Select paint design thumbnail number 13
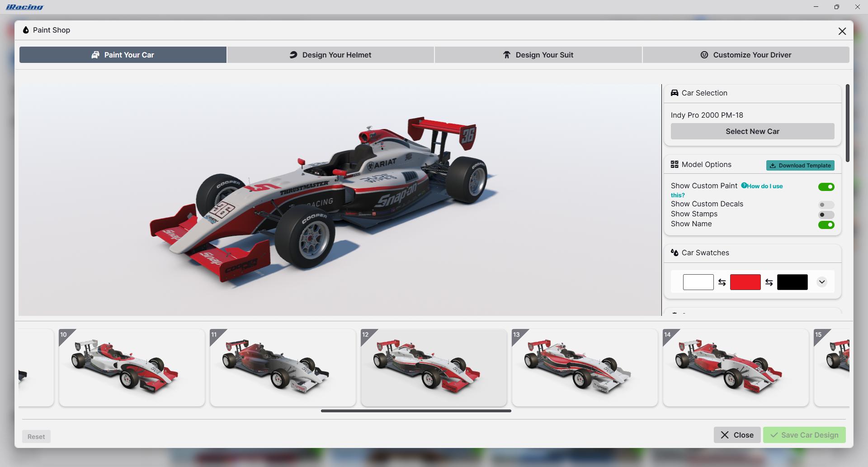The width and height of the screenshot is (868, 467). (x=585, y=367)
